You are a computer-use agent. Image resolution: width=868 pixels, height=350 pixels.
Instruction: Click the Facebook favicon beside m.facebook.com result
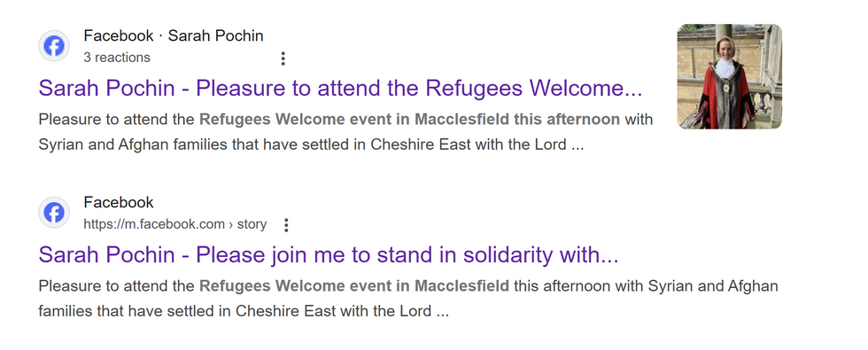tap(54, 213)
